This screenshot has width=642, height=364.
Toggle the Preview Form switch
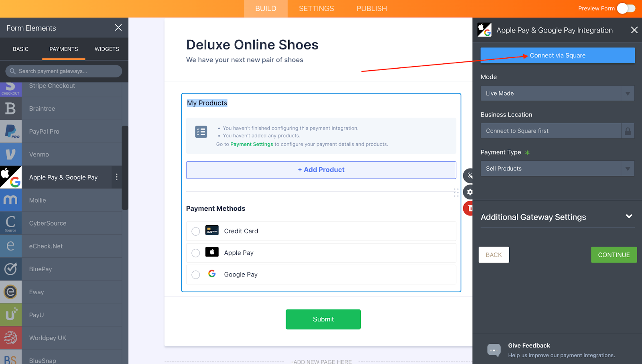click(x=626, y=8)
